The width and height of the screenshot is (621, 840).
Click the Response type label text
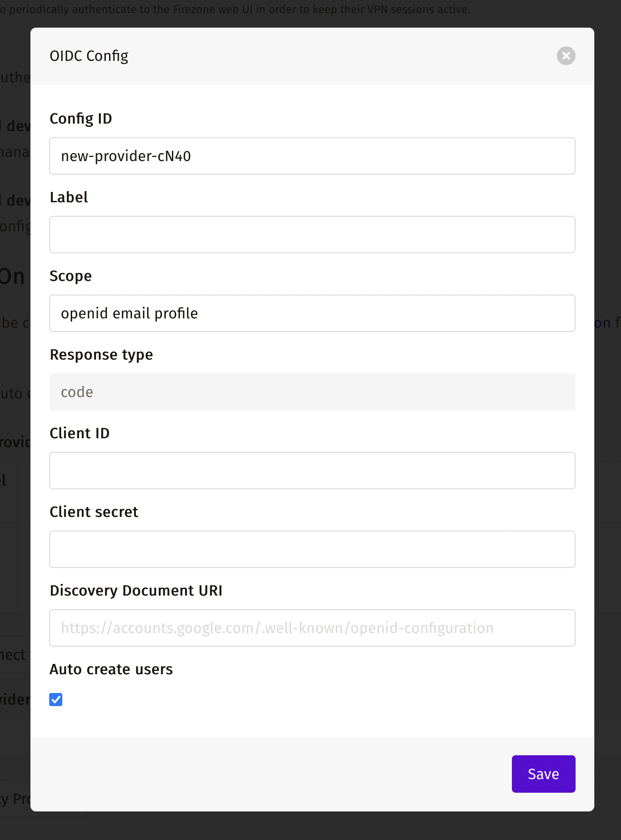coord(102,355)
